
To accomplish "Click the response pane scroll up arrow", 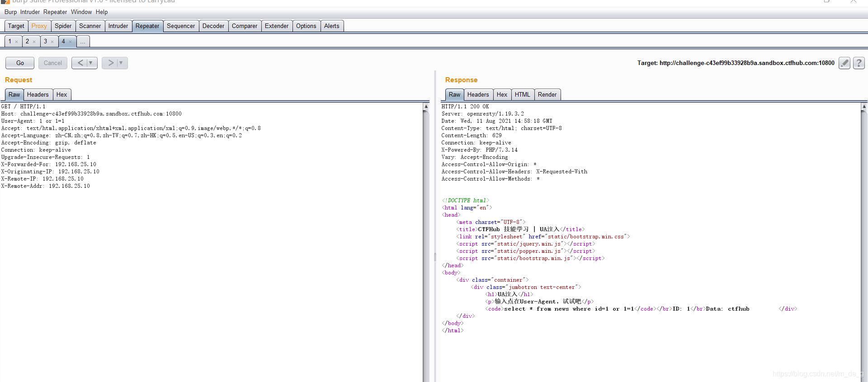I will coord(864,107).
